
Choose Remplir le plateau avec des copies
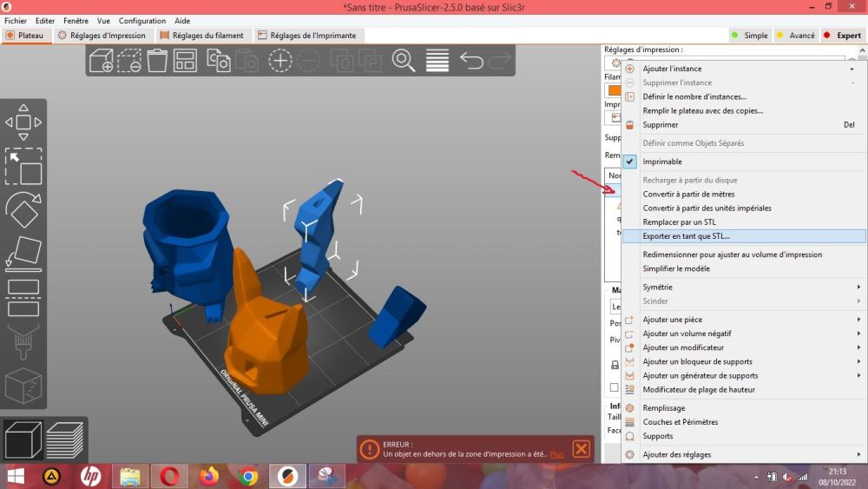pyautogui.click(x=744, y=111)
